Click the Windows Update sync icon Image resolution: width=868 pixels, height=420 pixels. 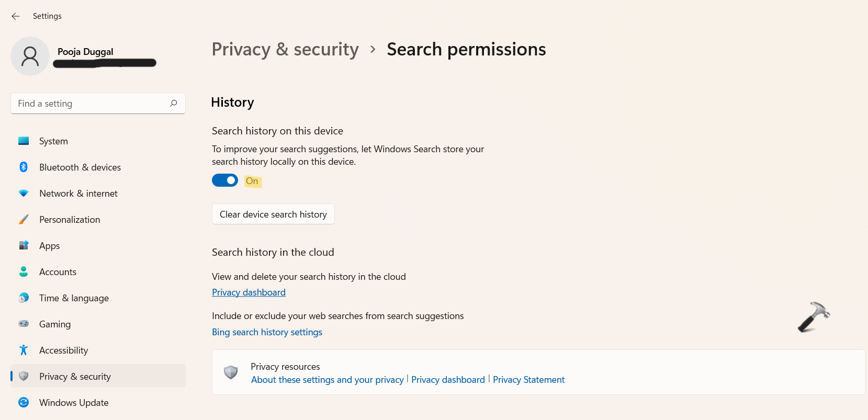click(x=24, y=402)
